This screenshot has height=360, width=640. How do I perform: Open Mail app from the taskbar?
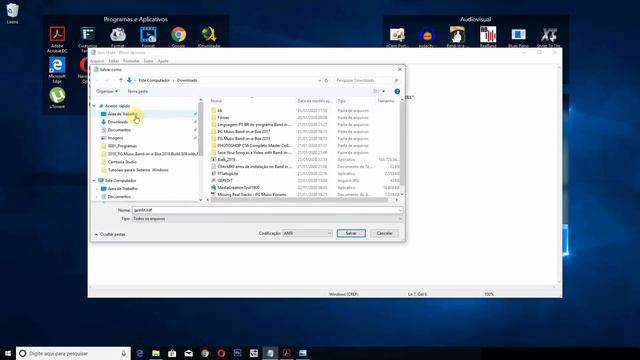pos(189,353)
